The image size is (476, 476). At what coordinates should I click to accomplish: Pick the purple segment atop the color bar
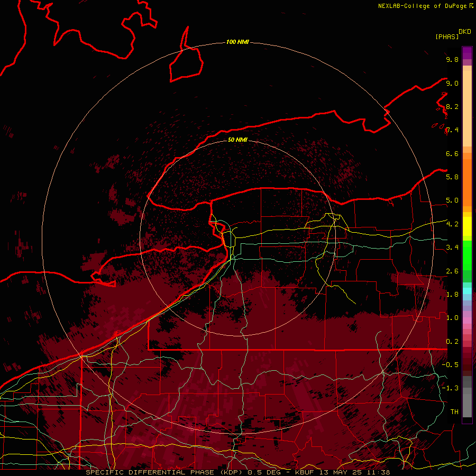(467, 53)
